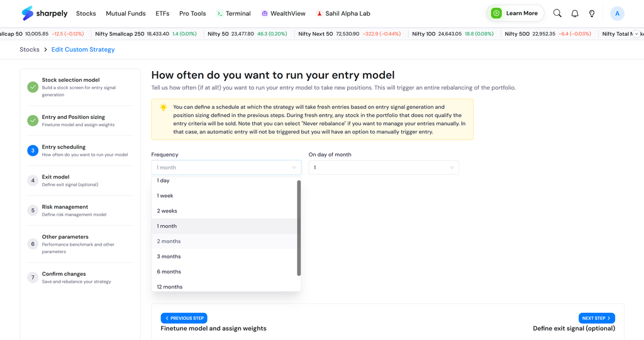
Task: Open the search magnifier icon
Action: click(557, 13)
